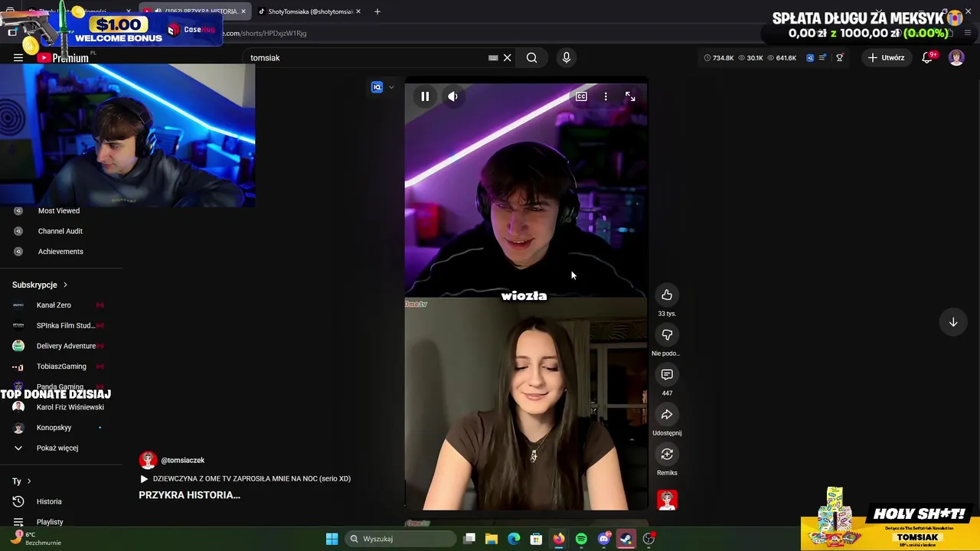Open the Windows Start menu
The image size is (980, 551).
click(332, 539)
